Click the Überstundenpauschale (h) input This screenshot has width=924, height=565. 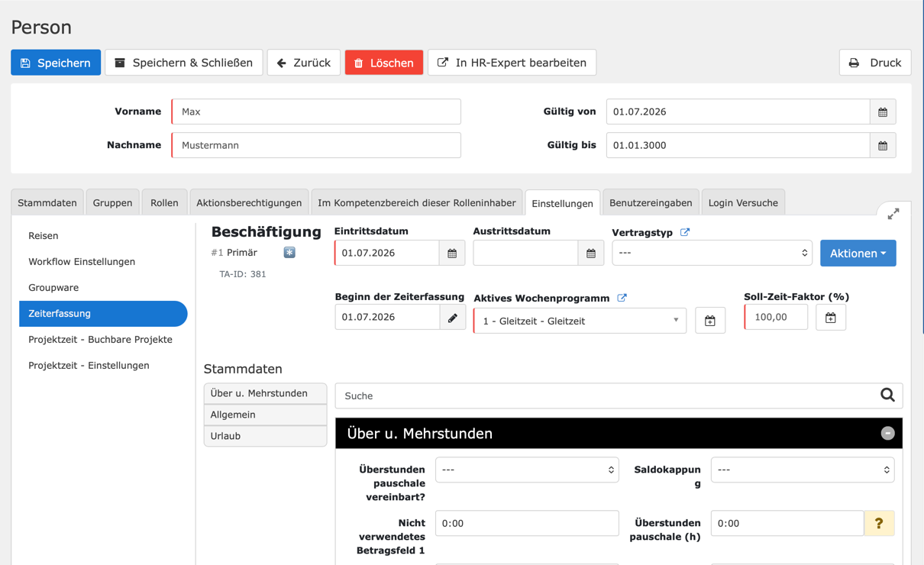pyautogui.click(x=787, y=523)
